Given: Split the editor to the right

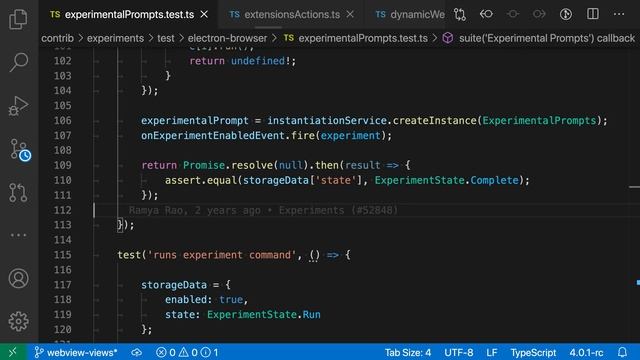Looking at the screenshot, I should pyautogui.click(x=593, y=14).
